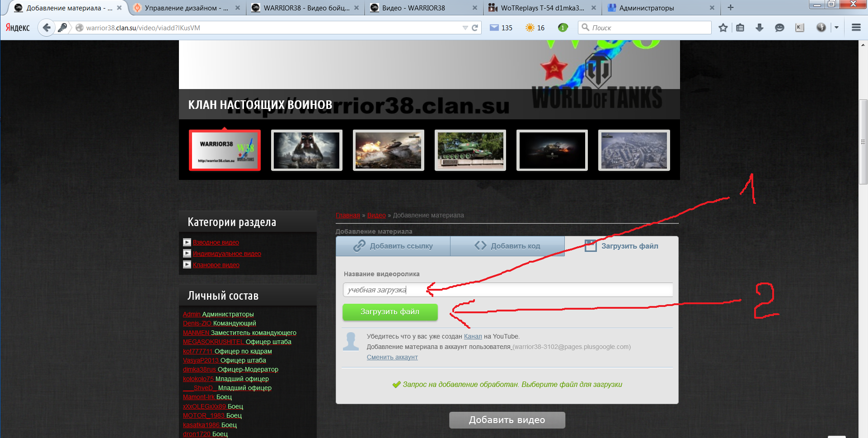Screen dimensions: 868x438
Task: Open the kot777711 member link
Action: [197, 351]
